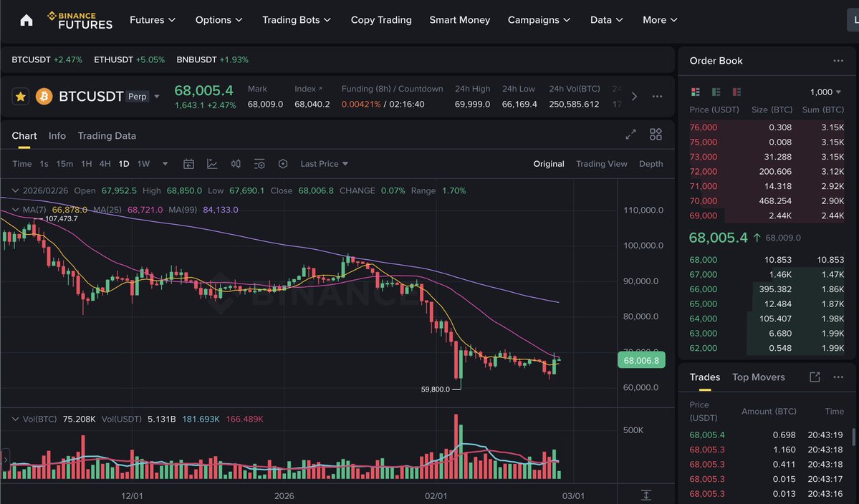Switch to the Chart tab
This screenshot has height=504, width=859.
coord(24,136)
